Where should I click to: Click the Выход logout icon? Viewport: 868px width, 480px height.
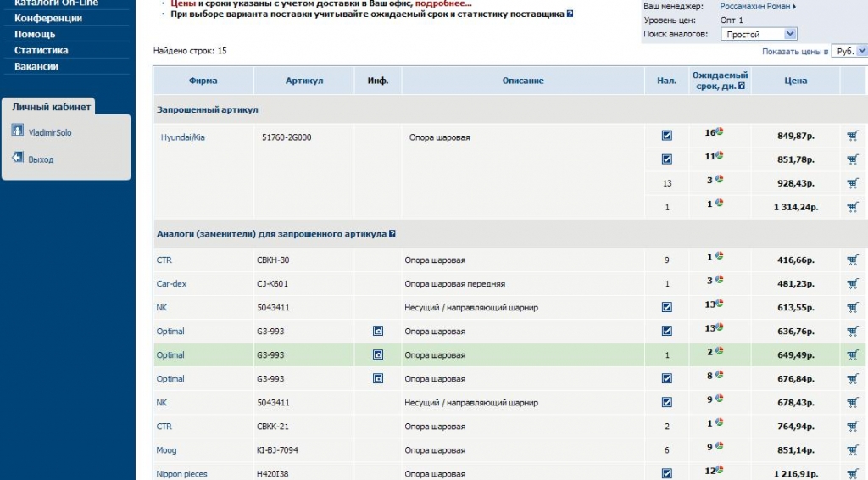coord(18,158)
